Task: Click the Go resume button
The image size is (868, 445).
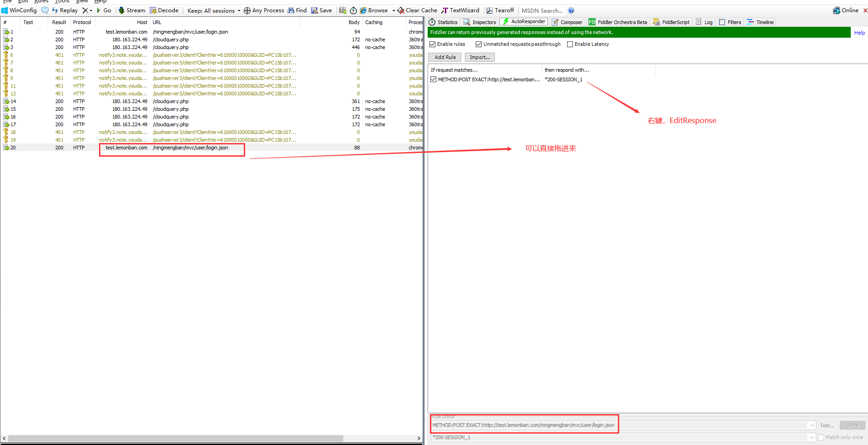Action: pos(104,10)
